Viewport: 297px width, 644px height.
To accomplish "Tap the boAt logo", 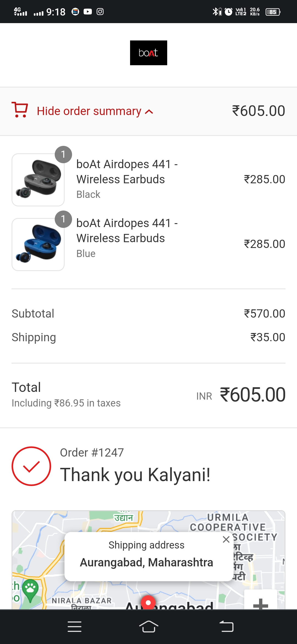I will (x=148, y=53).
